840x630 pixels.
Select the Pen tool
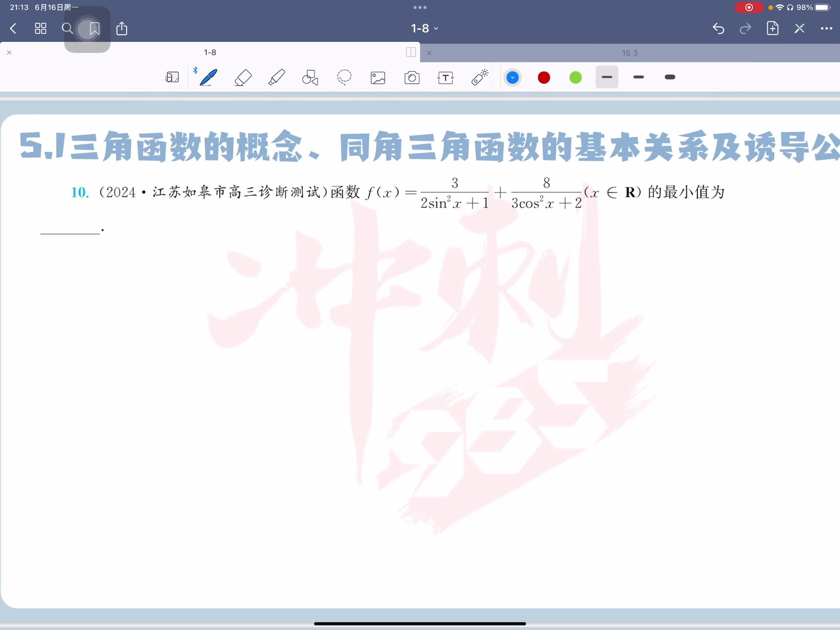pyautogui.click(x=208, y=77)
